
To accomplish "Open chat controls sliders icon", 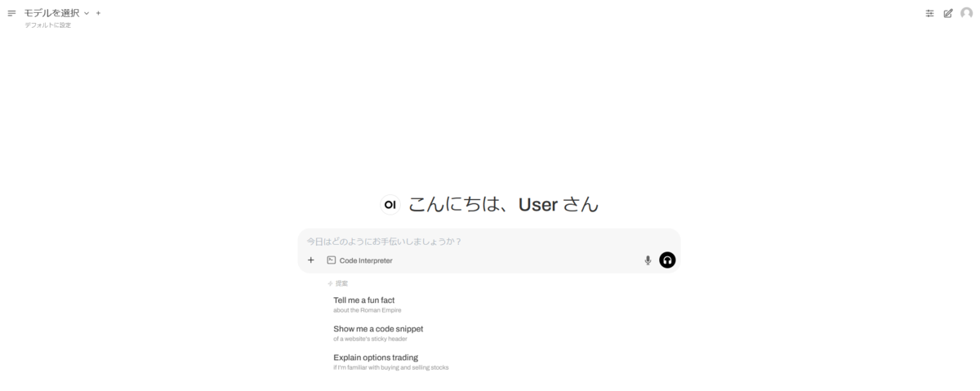I will [929, 13].
